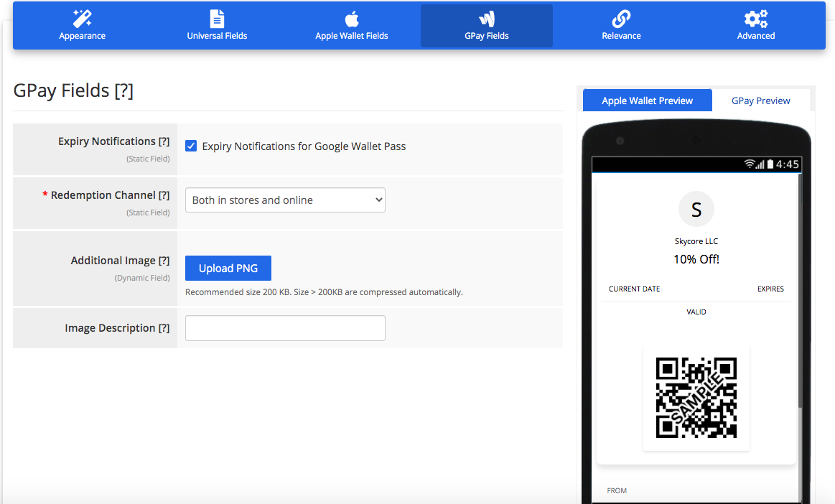835x504 pixels.
Task: Open the Advanced tab label
Action: coord(755,36)
